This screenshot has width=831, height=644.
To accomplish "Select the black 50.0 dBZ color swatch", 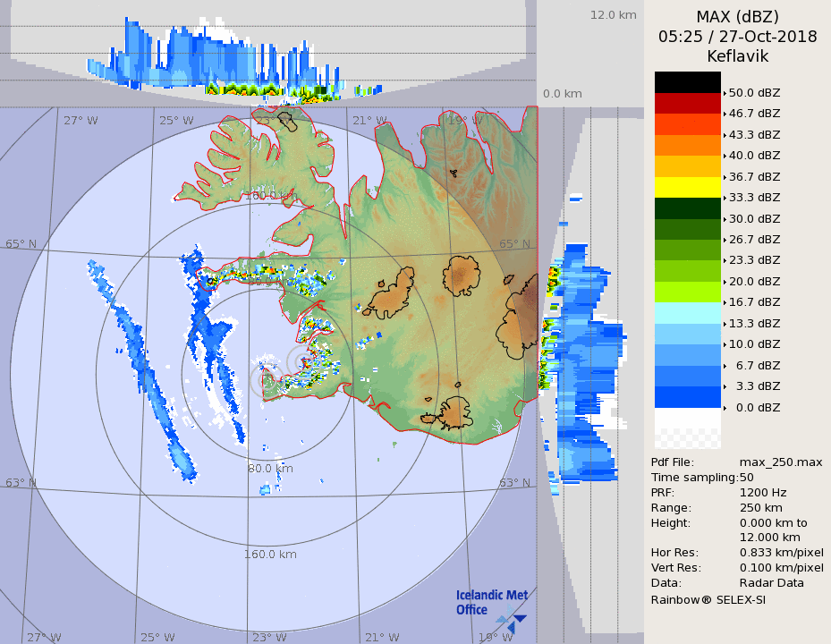I will tap(687, 82).
